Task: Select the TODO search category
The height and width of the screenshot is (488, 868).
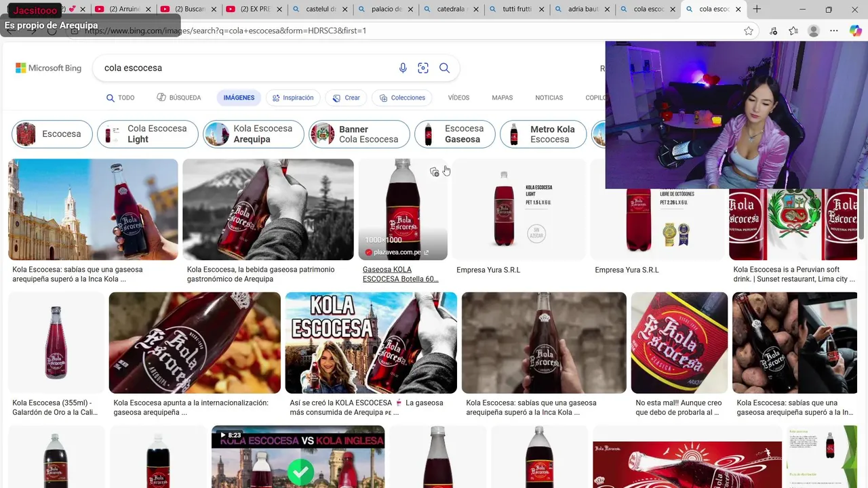Action: (x=120, y=98)
